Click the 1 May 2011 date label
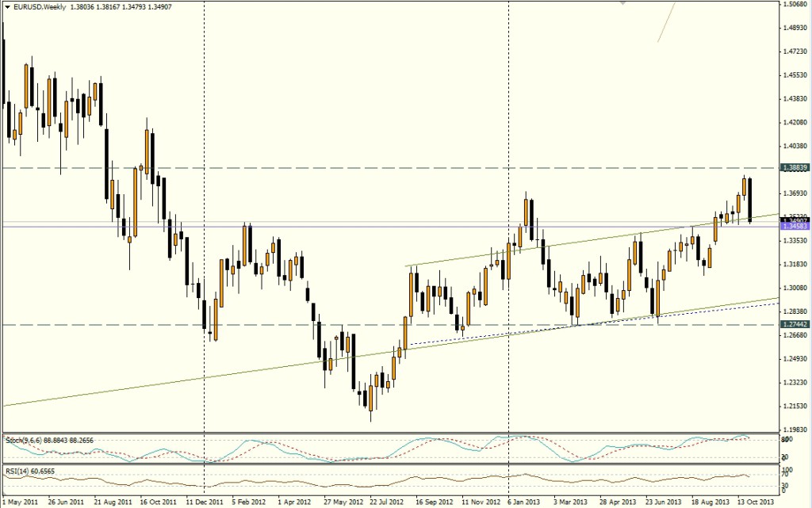 coord(20,502)
